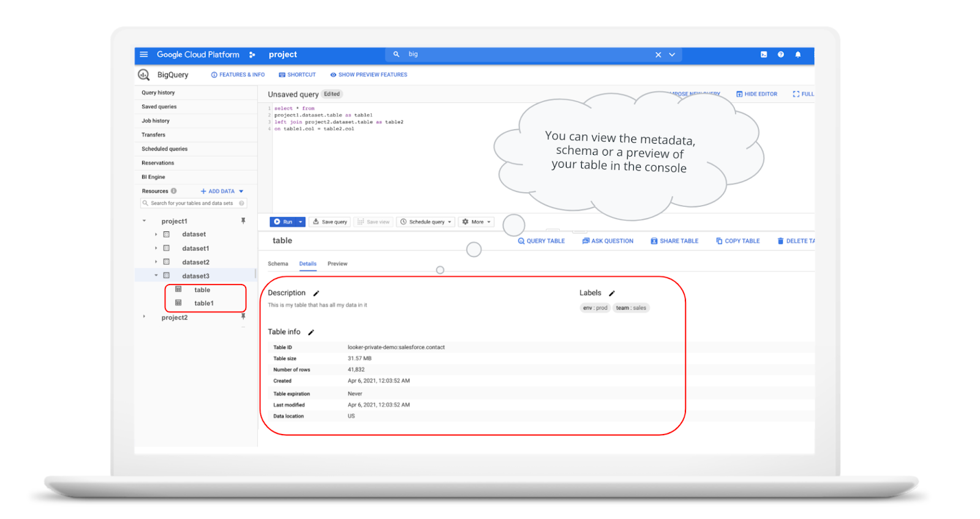Expand dataset2 node arrow
Image resolution: width=980 pixels, height=519 pixels.
click(x=156, y=262)
